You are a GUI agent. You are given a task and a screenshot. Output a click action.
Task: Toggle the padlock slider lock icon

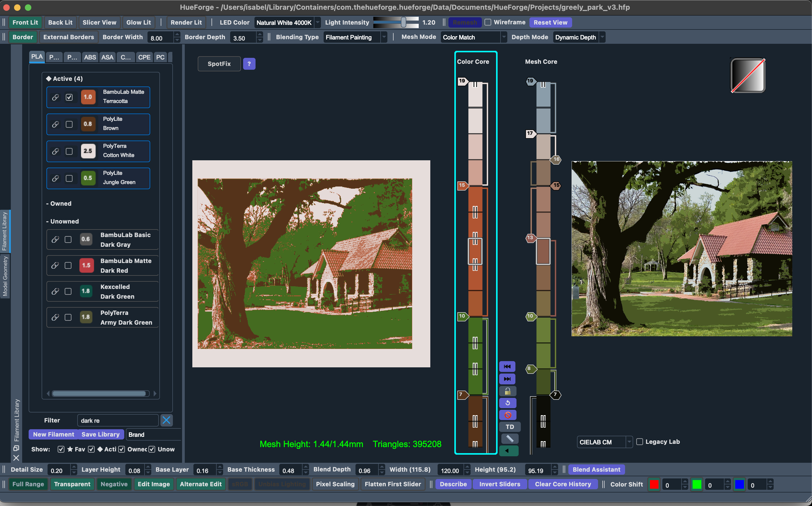pos(507,391)
